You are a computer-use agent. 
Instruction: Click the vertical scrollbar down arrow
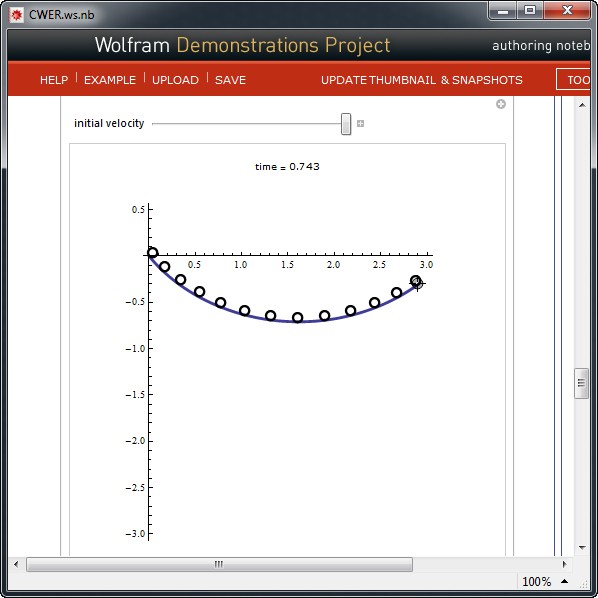pyautogui.click(x=582, y=548)
